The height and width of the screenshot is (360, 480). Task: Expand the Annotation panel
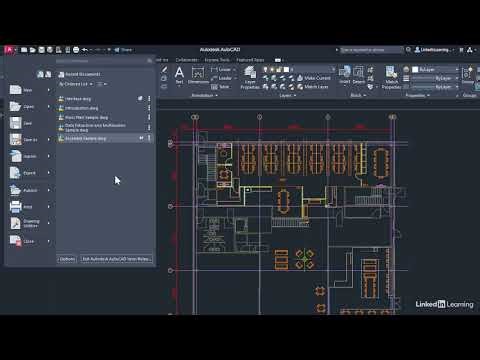204,95
